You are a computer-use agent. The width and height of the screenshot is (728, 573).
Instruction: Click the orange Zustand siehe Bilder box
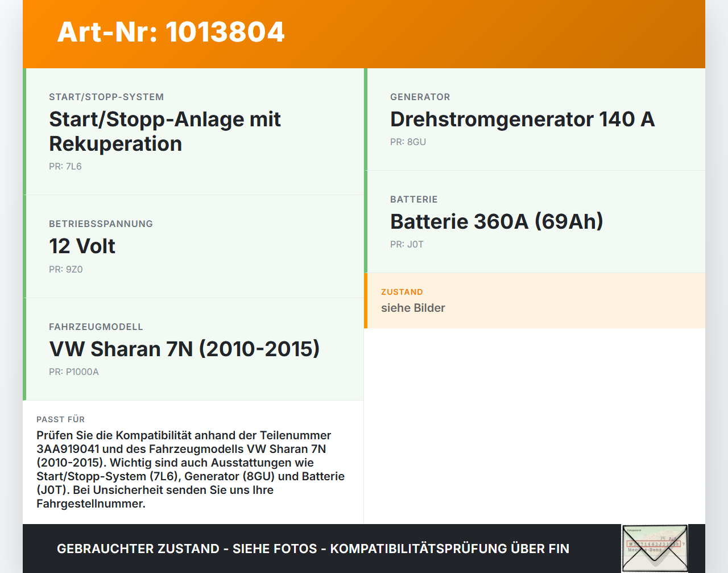coord(535,300)
